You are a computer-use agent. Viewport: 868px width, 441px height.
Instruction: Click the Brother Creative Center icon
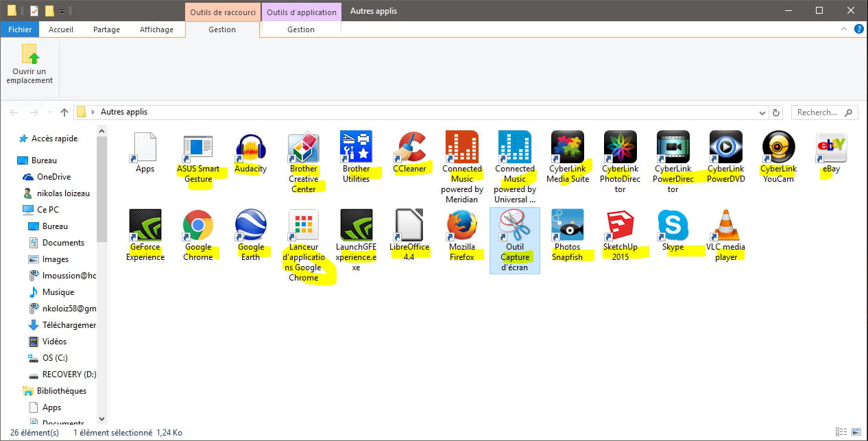(303, 147)
